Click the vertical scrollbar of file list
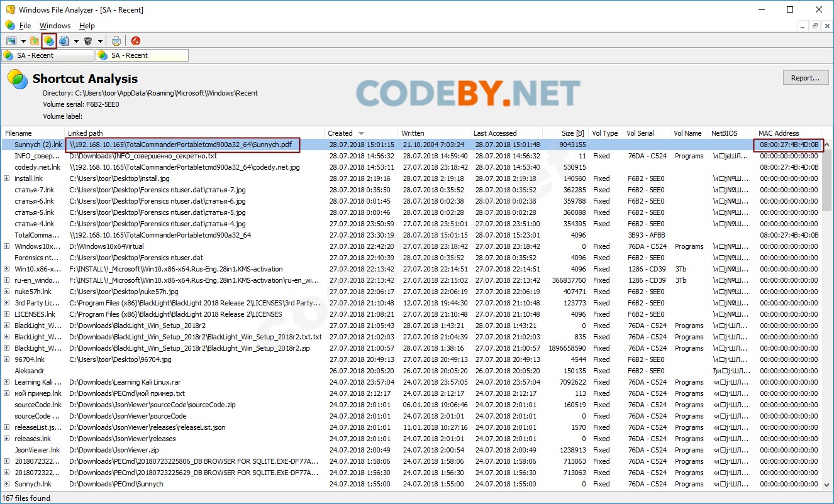834x504 pixels. pyautogui.click(x=828, y=314)
